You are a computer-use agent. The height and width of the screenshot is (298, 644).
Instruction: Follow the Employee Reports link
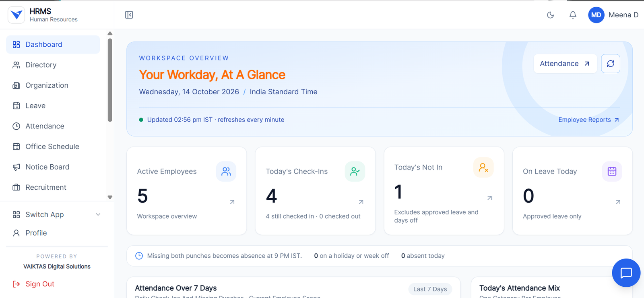pyautogui.click(x=588, y=120)
